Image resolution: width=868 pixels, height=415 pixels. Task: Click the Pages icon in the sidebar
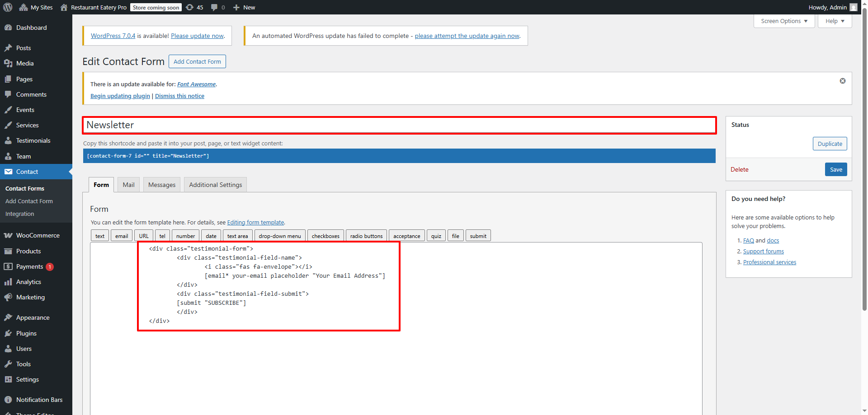tap(8, 79)
